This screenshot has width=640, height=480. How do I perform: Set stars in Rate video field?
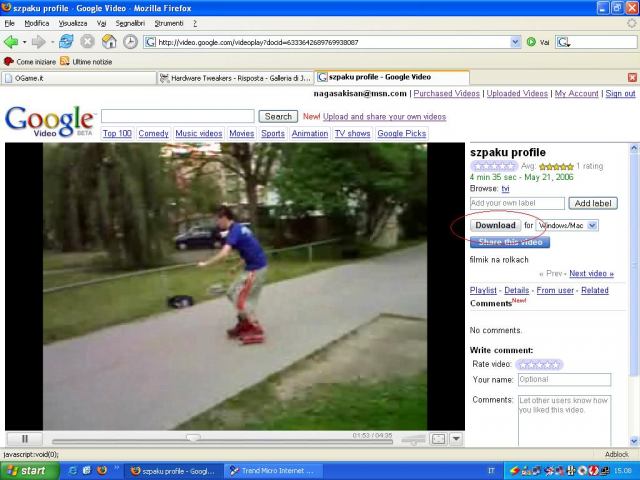click(539, 364)
